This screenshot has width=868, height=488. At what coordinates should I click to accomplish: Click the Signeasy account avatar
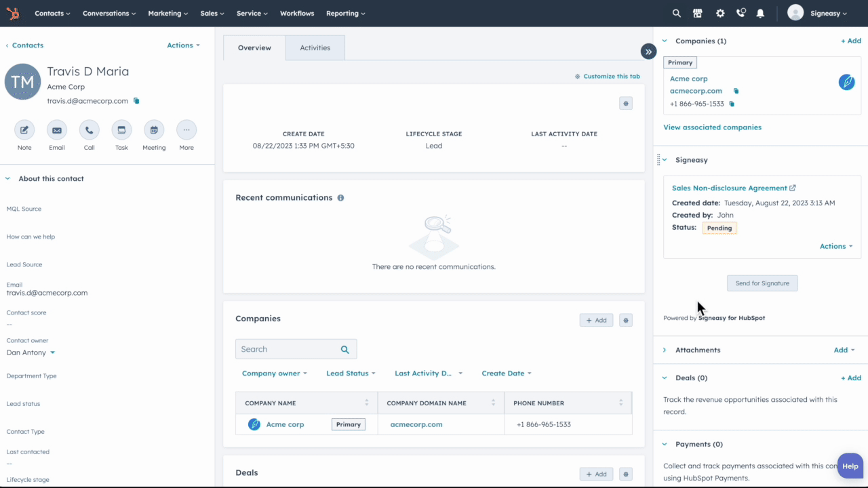click(x=795, y=13)
